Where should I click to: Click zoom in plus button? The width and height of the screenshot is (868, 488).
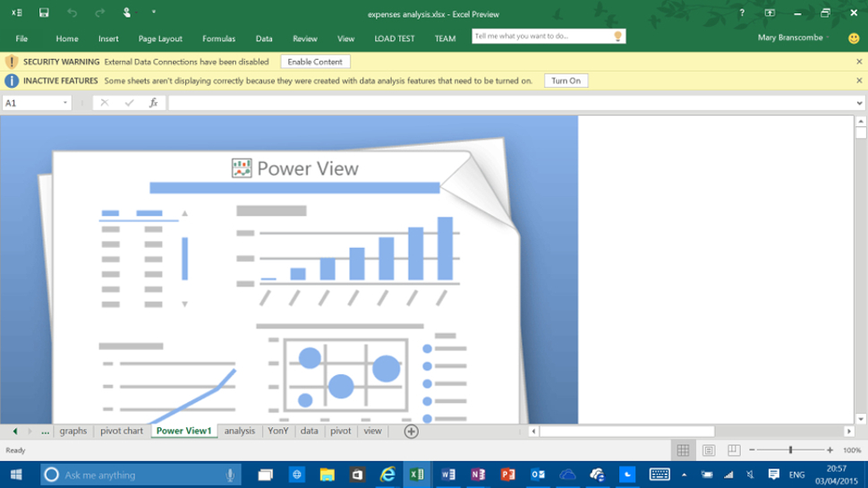pyautogui.click(x=830, y=450)
